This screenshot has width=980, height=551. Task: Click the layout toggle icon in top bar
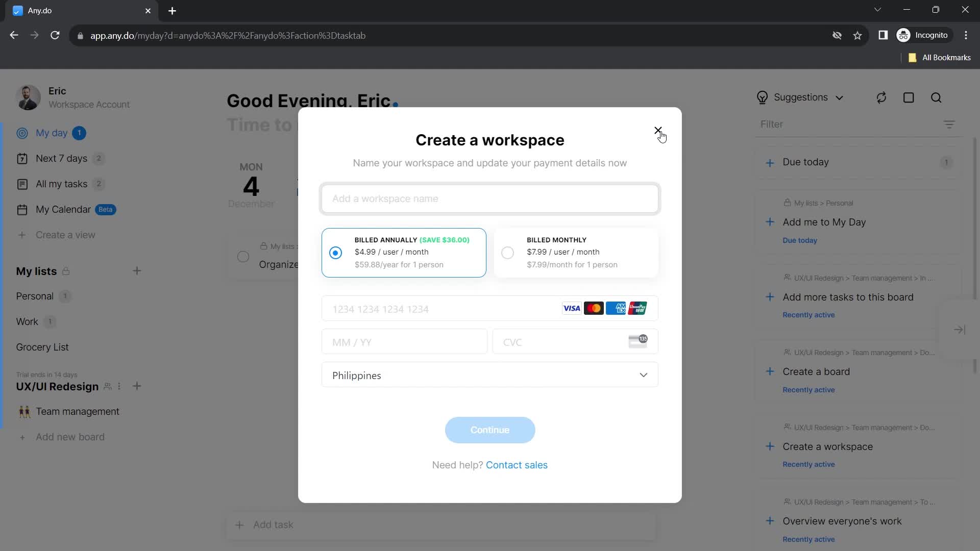click(x=910, y=97)
